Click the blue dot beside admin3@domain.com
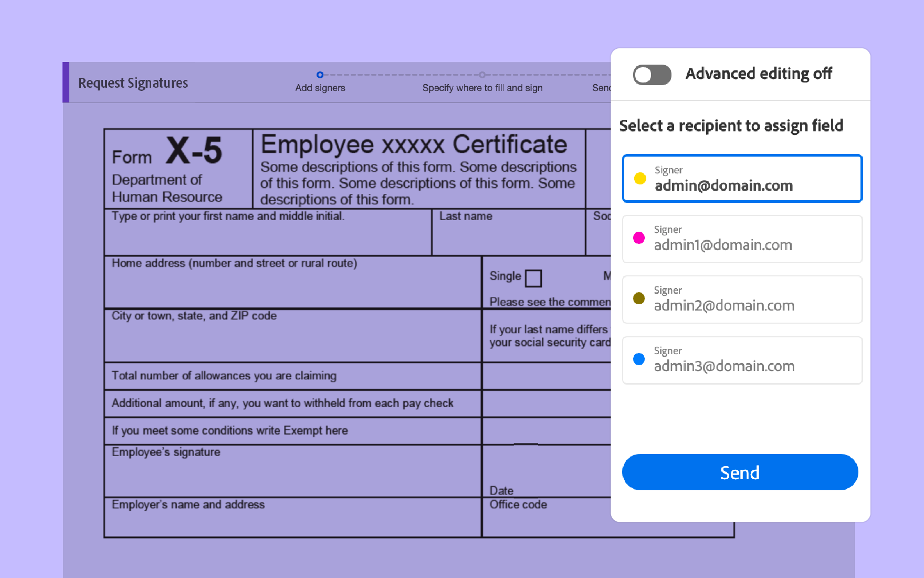 tap(638, 359)
